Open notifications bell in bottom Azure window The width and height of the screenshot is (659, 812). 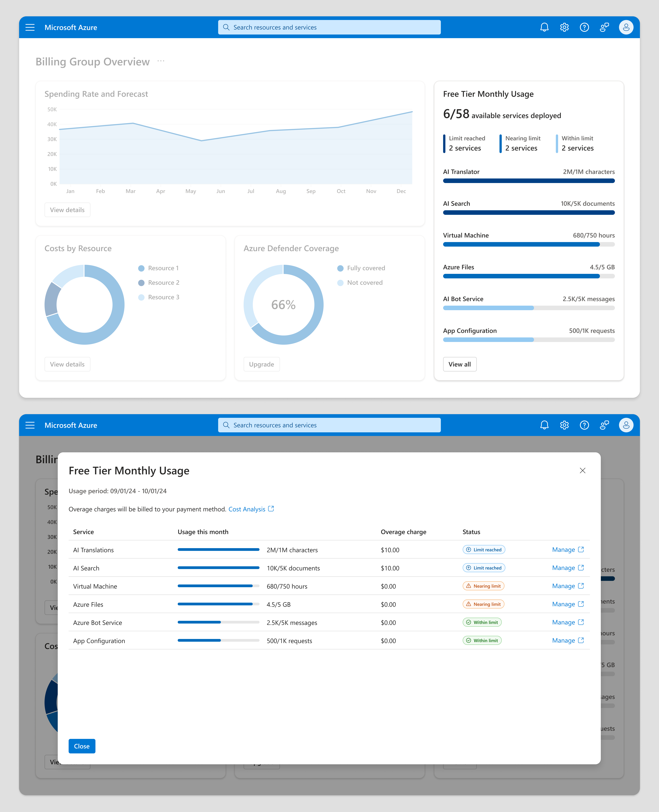(544, 425)
